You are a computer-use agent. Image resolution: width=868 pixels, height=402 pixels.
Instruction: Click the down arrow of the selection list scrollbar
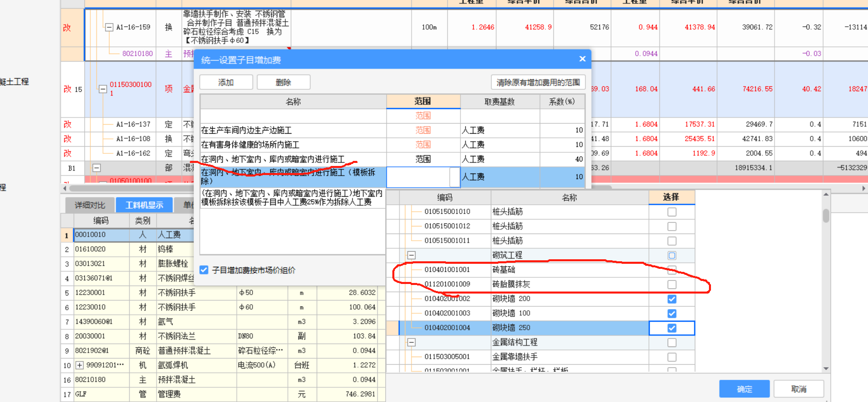point(826,368)
